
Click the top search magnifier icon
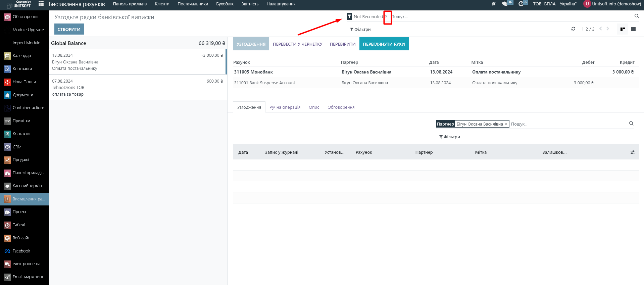pyautogui.click(x=636, y=16)
